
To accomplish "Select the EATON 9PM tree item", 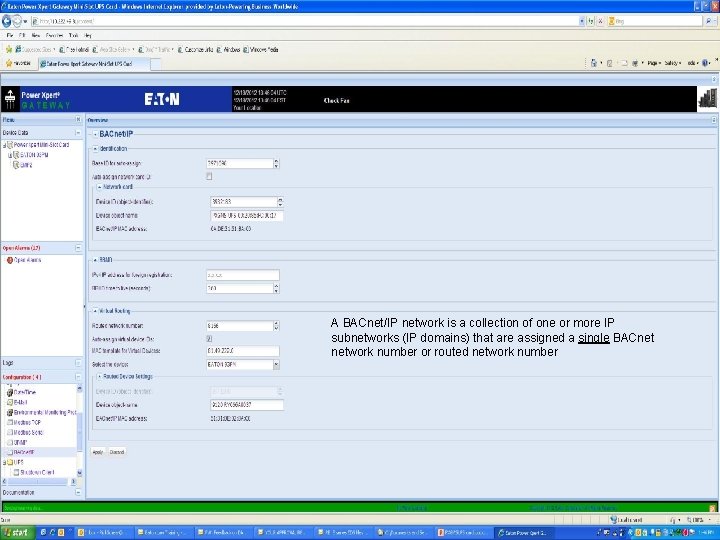I will (x=34, y=155).
